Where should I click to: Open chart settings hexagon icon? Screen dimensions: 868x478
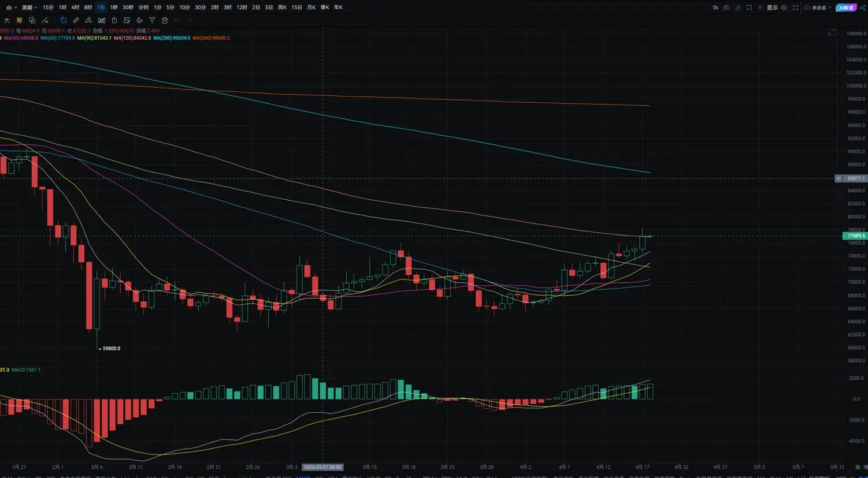click(x=784, y=8)
